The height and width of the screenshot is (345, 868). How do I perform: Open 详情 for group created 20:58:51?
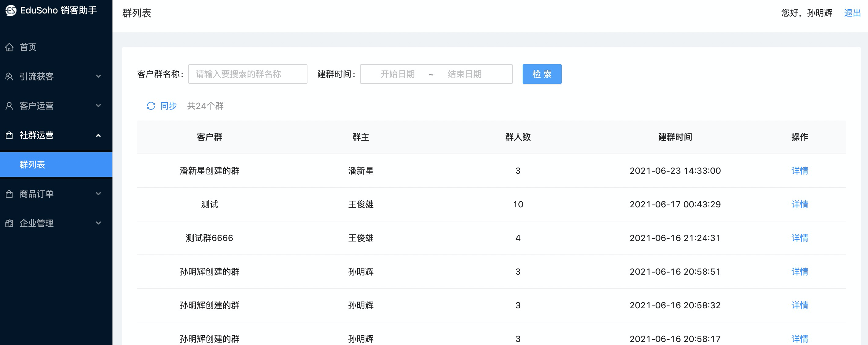click(800, 272)
